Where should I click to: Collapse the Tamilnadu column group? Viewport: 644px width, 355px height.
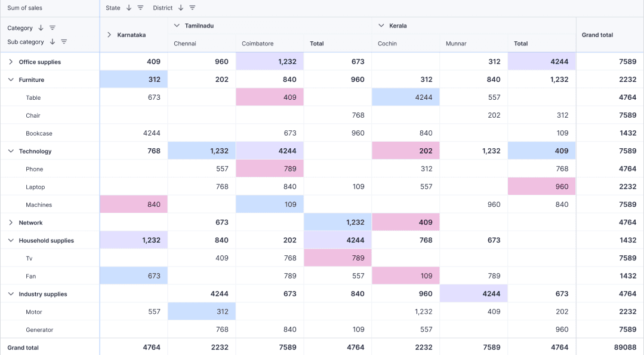(x=177, y=26)
